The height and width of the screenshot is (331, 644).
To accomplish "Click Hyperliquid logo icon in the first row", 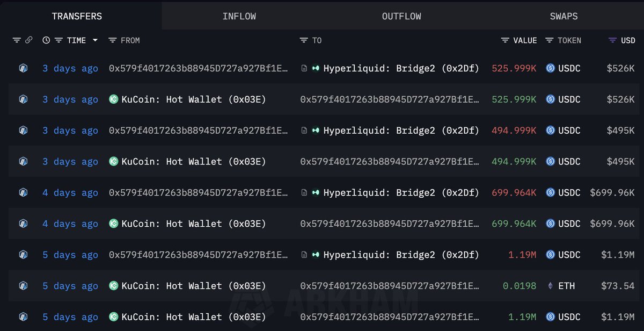I will tap(316, 68).
